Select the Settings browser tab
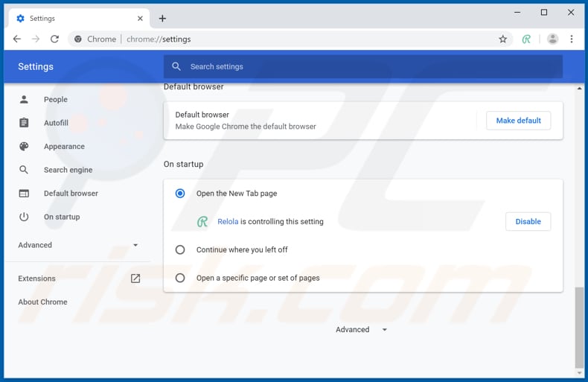 pos(80,19)
